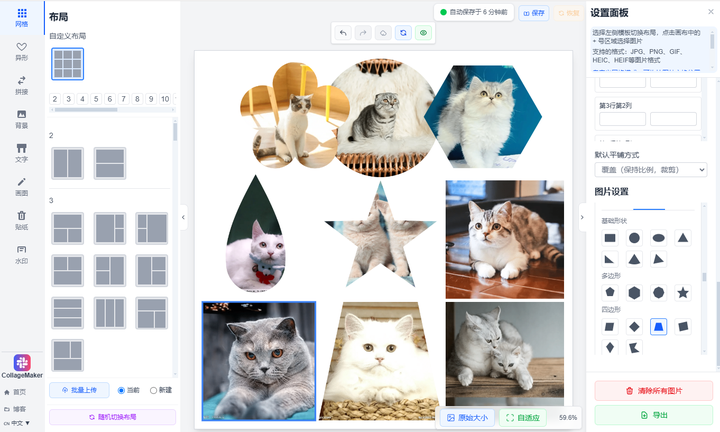Screen dimensions: 720x432
Task: Click the 导出 export button
Action: [651, 415]
